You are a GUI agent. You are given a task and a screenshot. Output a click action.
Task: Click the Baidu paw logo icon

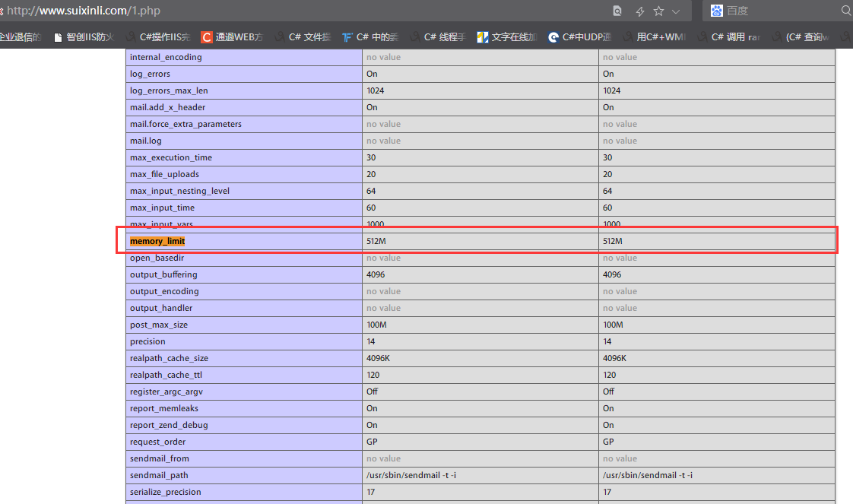716,11
